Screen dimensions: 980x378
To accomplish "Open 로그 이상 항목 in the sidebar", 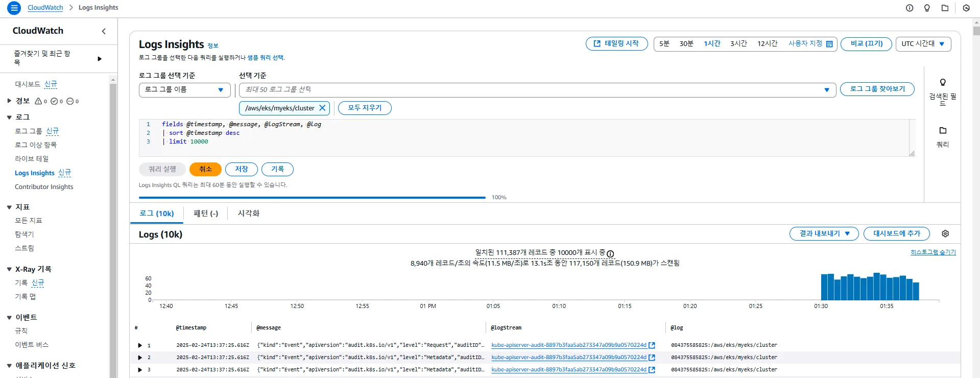I will (x=35, y=145).
